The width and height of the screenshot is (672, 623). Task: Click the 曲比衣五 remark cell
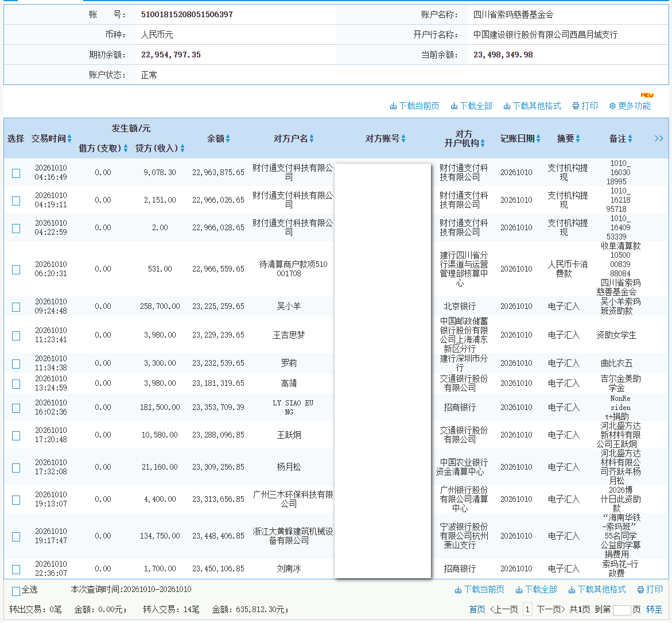tap(616, 363)
